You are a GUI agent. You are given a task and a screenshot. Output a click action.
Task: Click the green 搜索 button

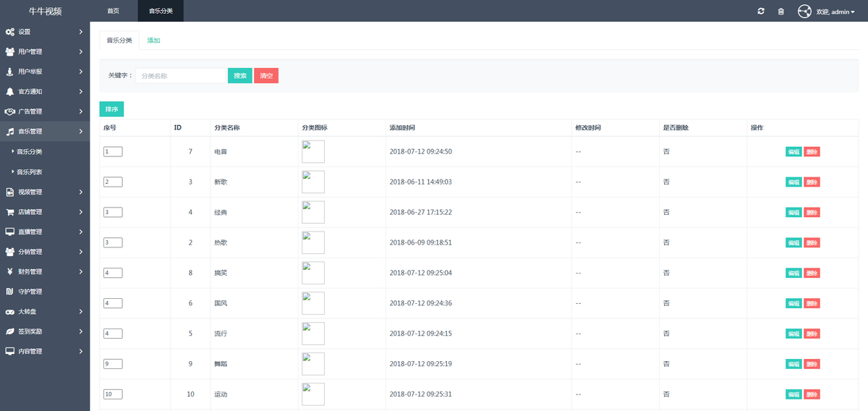point(239,75)
